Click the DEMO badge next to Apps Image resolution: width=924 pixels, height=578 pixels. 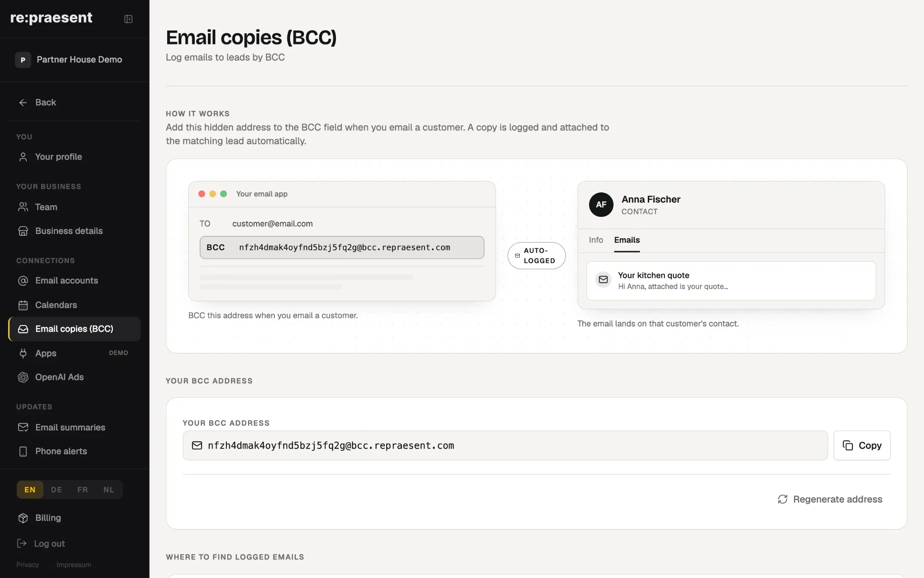pos(119,353)
